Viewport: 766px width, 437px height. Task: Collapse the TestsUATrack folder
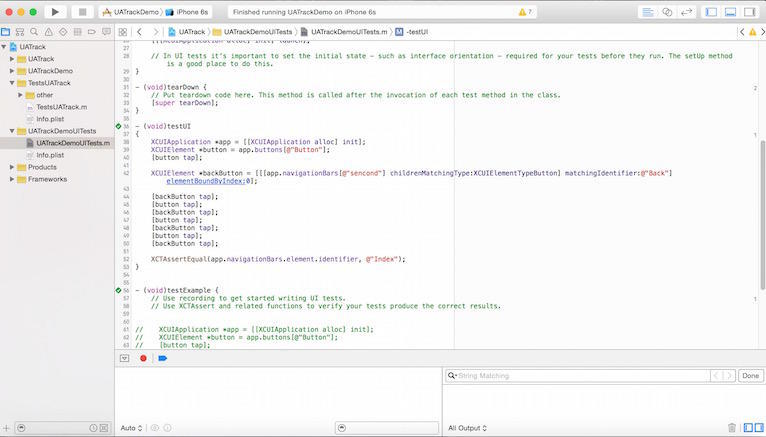click(x=12, y=83)
